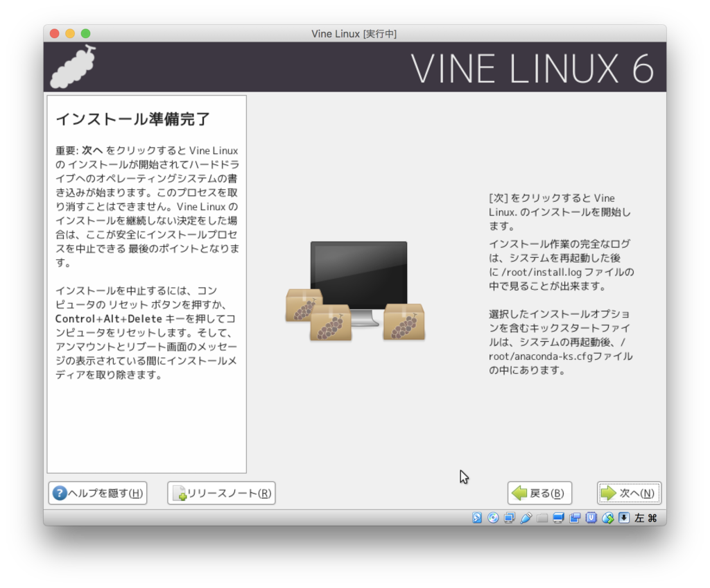Screen dimensions: 710x588
Task: Click the Control+Alt+Delete text in help
Action: [109, 318]
